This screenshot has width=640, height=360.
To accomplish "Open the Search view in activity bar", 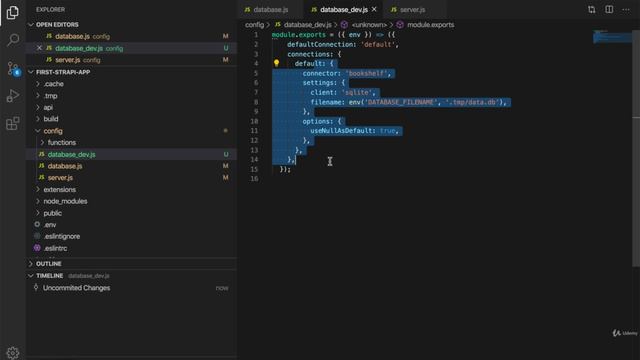I will [x=13, y=40].
